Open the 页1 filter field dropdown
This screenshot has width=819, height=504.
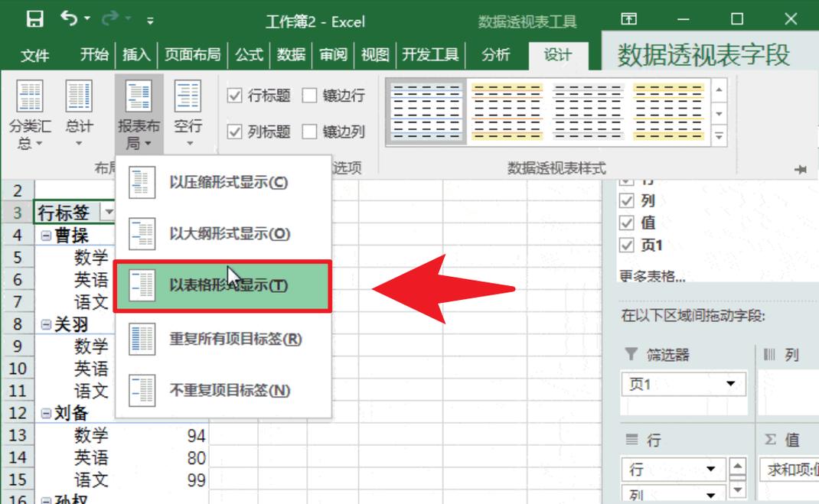730,384
